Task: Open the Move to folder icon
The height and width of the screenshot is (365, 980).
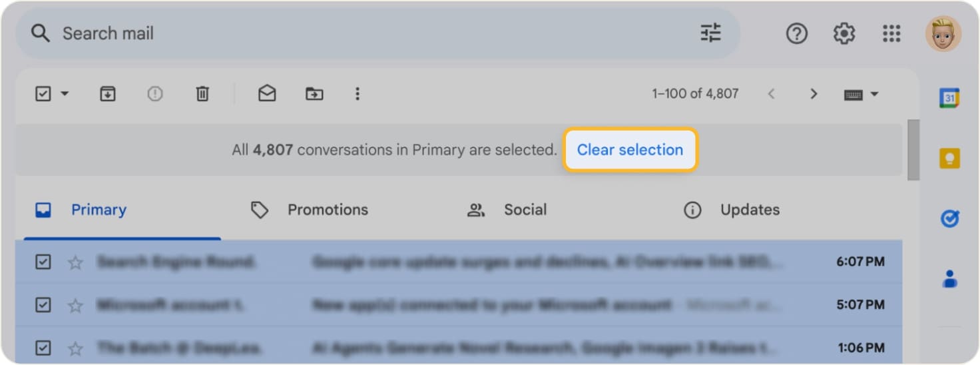Action: pos(314,94)
